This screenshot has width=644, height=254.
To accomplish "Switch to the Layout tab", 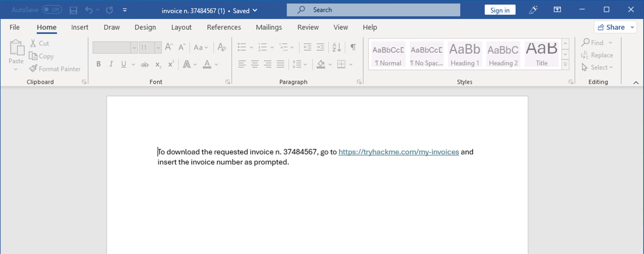I will click(181, 27).
